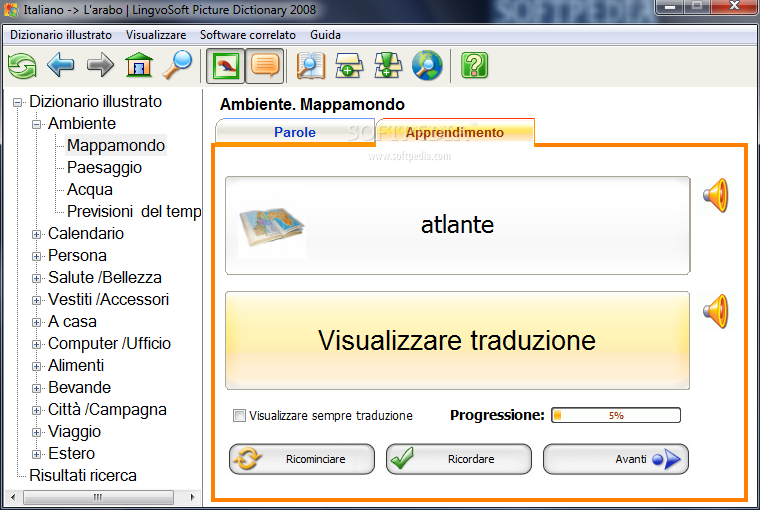Click the Avanti button
This screenshot has width=760, height=510.
(x=616, y=459)
